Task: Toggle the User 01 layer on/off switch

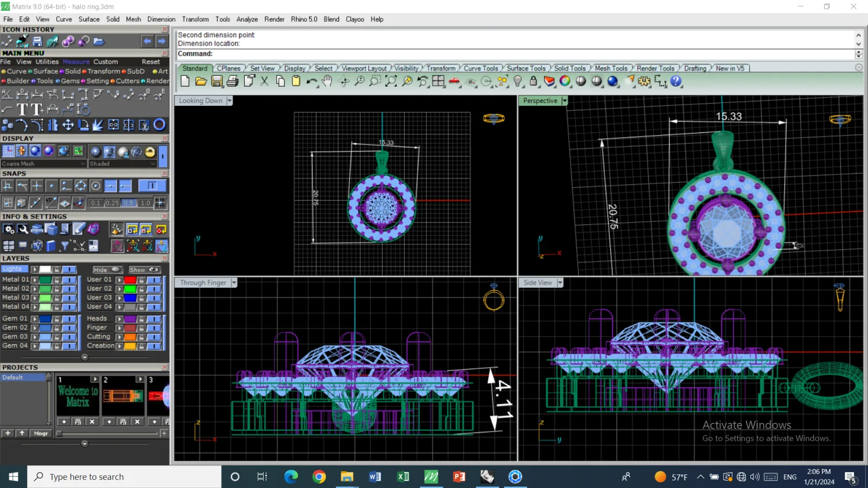Action: click(154, 280)
